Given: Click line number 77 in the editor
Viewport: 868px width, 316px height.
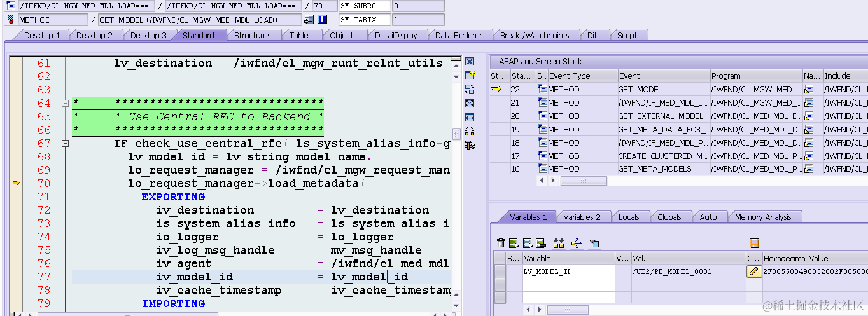Looking at the screenshot, I should (43, 277).
